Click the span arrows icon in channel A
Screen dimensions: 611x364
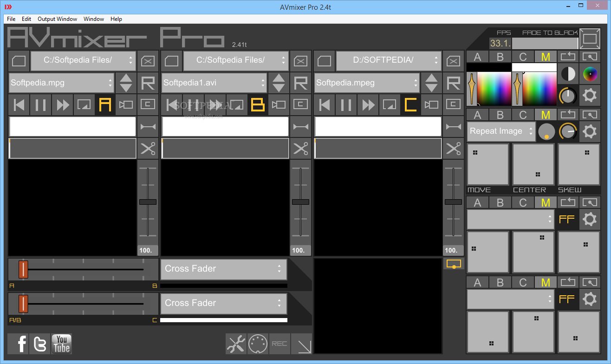point(148,126)
